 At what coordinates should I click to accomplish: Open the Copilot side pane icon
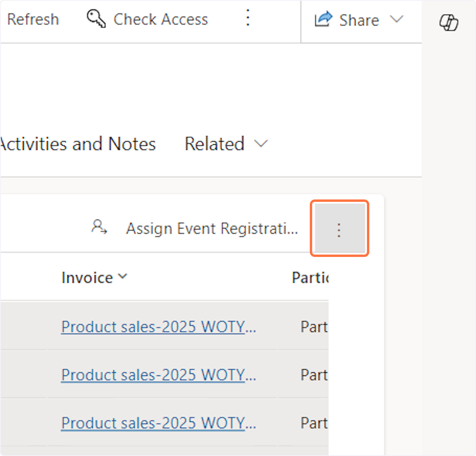pyautogui.click(x=449, y=22)
